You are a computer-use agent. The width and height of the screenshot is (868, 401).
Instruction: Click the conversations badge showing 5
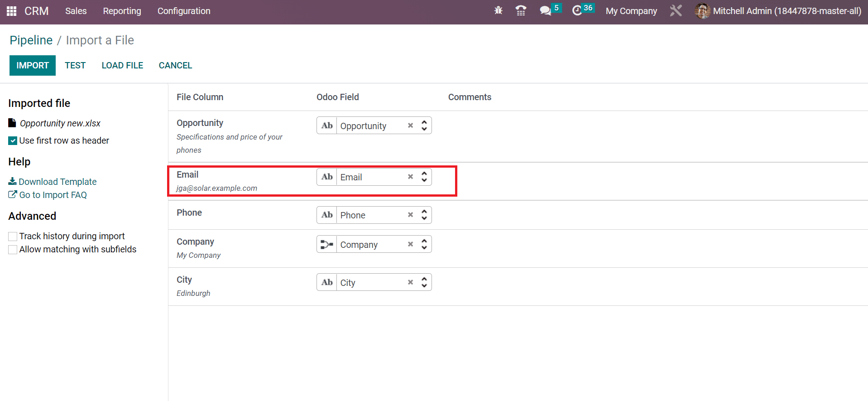click(556, 8)
